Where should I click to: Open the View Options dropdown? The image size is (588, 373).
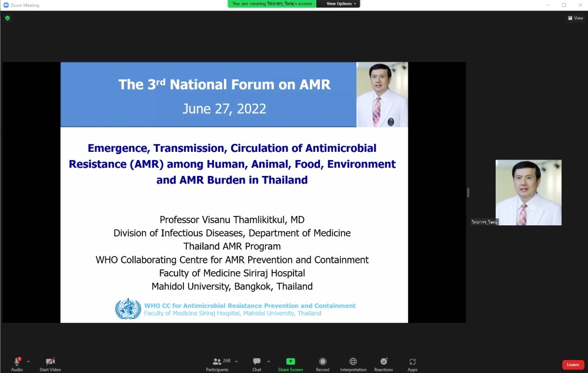coord(341,4)
